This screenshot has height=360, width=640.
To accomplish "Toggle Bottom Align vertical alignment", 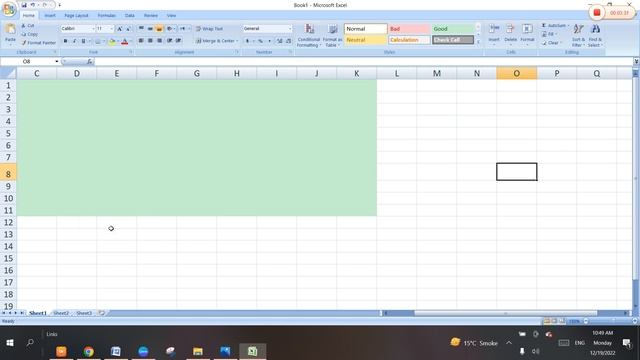I will coord(159,29).
